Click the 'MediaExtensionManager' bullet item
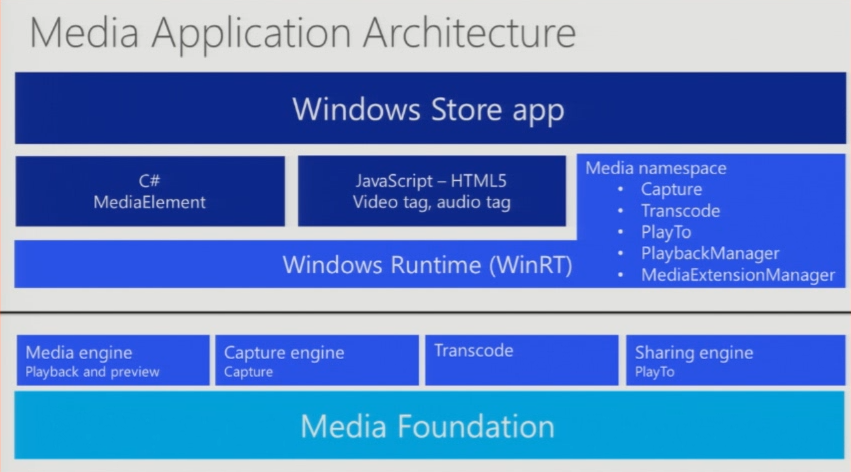 (738, 275)
